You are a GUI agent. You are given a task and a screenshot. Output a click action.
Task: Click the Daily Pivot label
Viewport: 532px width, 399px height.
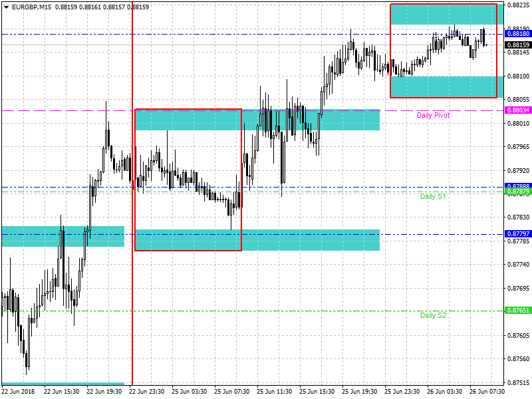(x=433, y=116)
